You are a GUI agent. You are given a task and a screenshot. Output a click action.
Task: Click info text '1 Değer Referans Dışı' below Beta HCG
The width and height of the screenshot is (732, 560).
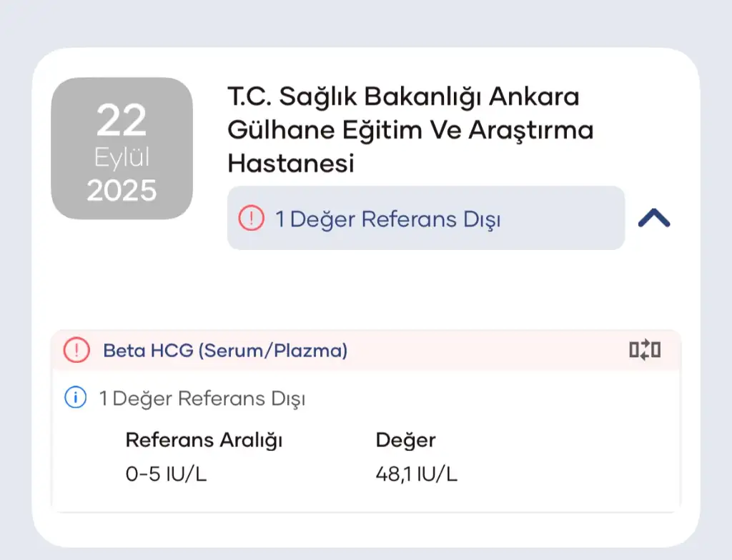tap(202, 399)
